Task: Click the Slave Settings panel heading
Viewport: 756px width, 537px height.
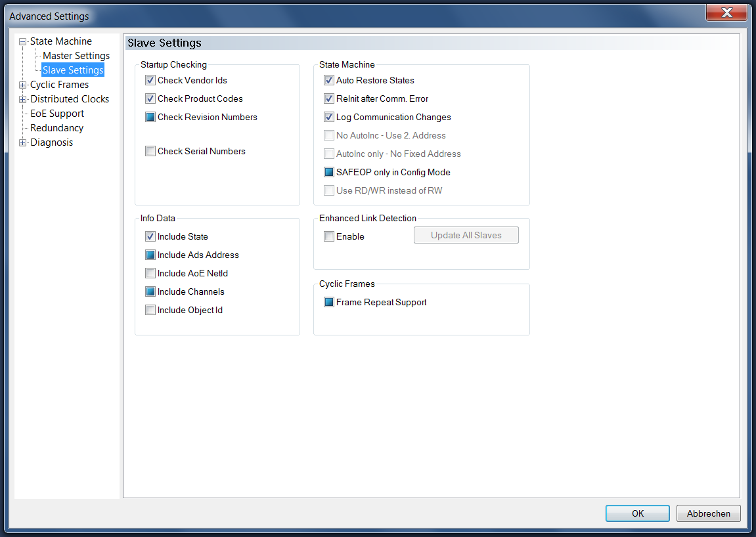Action: (164, 43)
